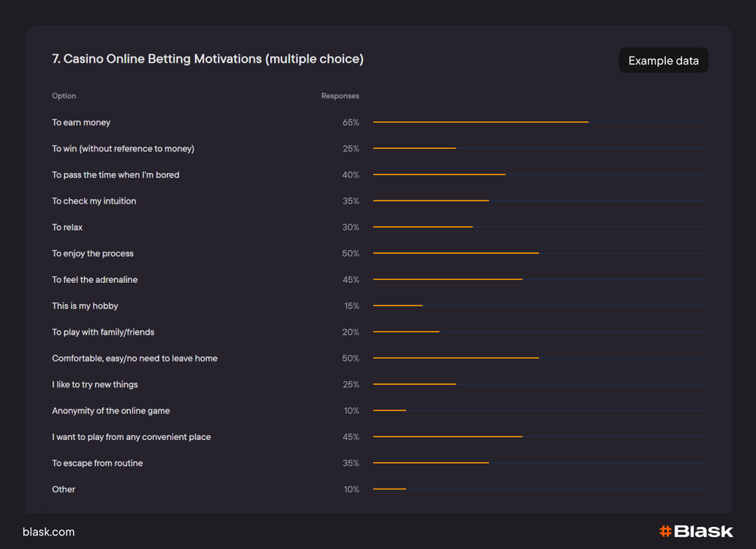The height and width of the screenshot is (549, 756).
Task: Click the 'To relax' option label
Action: pyautogui.click(x=67, y=228)
